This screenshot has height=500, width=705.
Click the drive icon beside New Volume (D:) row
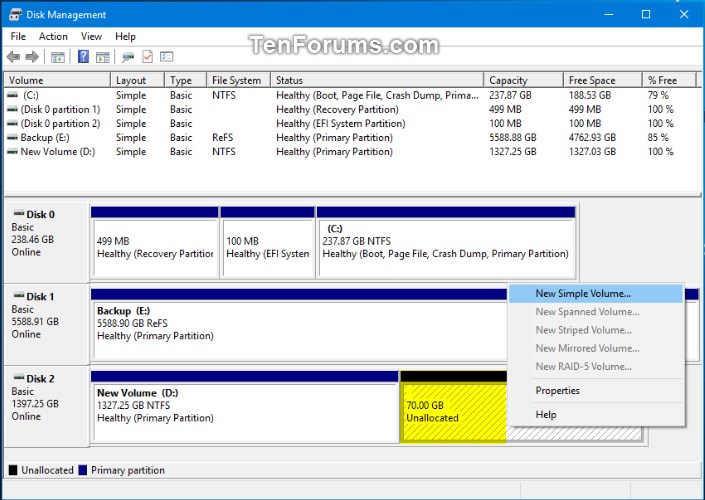coord(13,152)
